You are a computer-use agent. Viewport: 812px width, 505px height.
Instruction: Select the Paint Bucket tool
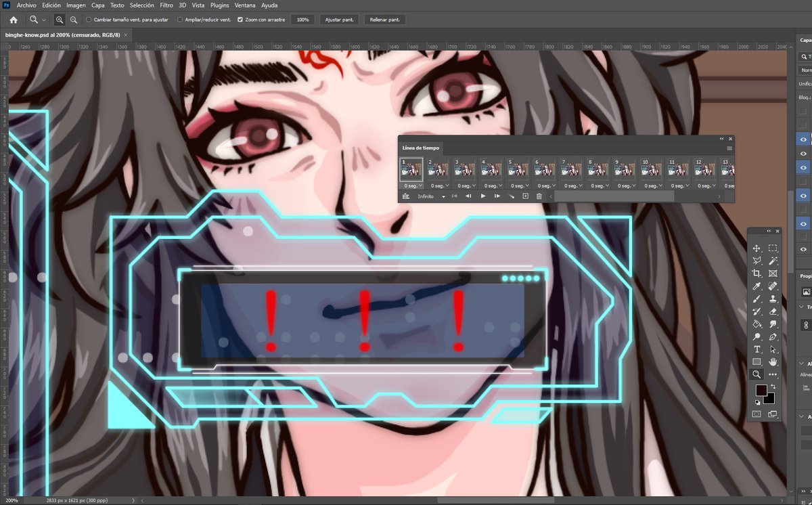pos(757,324)
